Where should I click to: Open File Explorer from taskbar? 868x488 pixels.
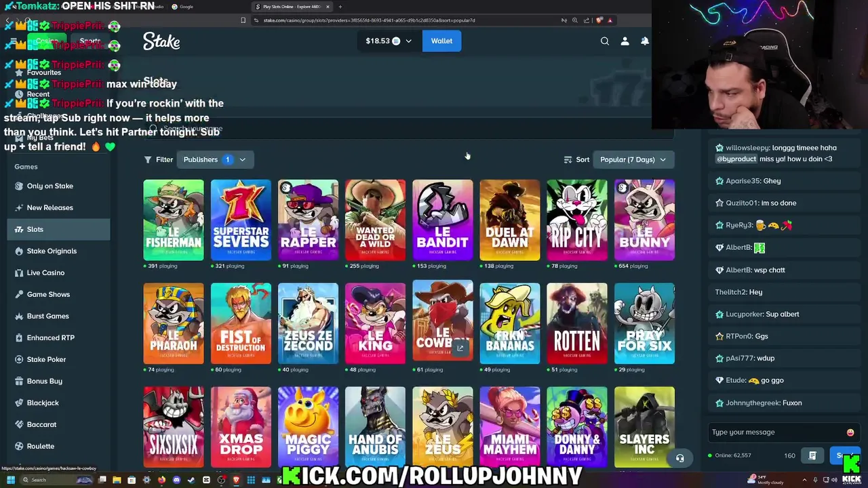pos(117,480)
